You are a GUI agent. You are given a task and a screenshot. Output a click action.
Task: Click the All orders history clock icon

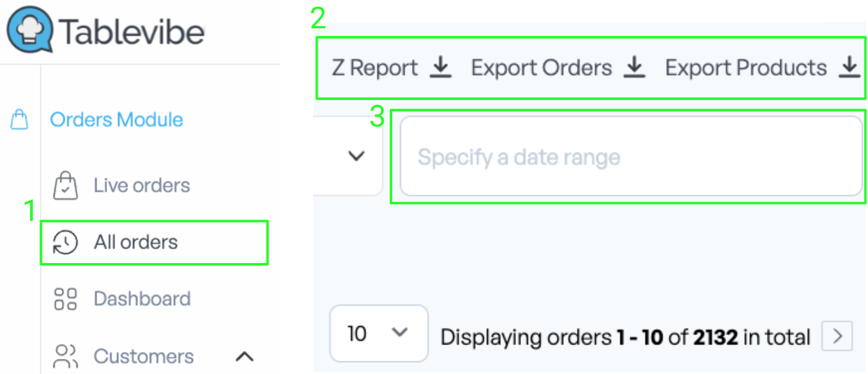pos(65,242)
